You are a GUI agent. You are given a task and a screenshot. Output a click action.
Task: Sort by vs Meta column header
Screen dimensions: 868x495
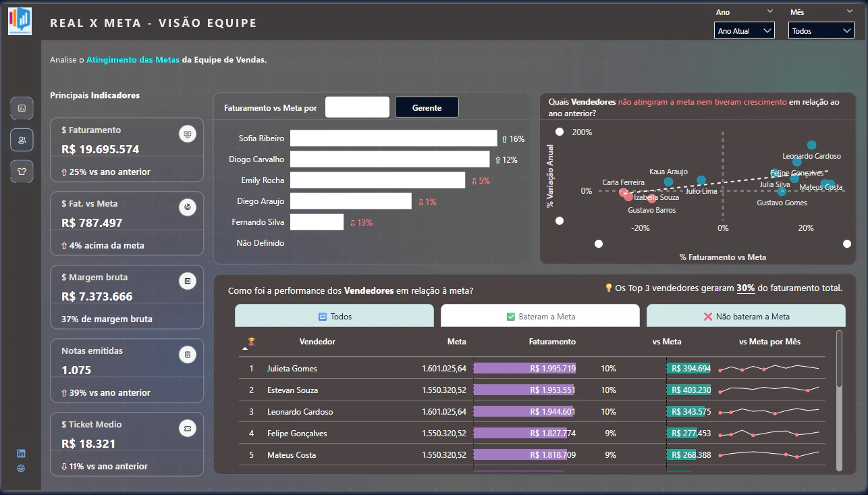[667, 342]
